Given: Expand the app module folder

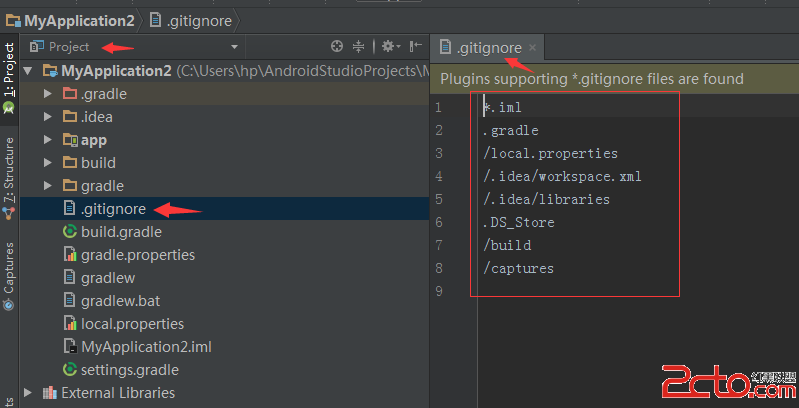Looking at the screenshot, I should click(x=48, y=140).
